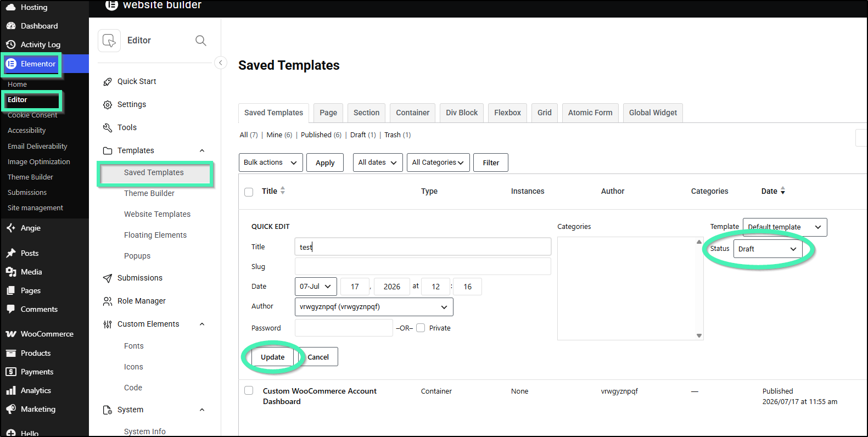Click the Marketing megaphone icon

pyautogui.click(x=10, y=409)
